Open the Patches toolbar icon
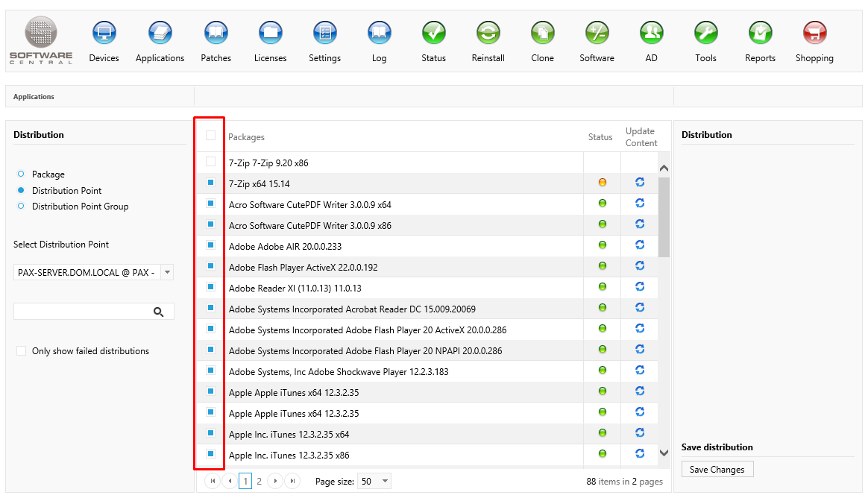Image resolution: width=868 pixels, height=501 pixels. tap(216, 34)
